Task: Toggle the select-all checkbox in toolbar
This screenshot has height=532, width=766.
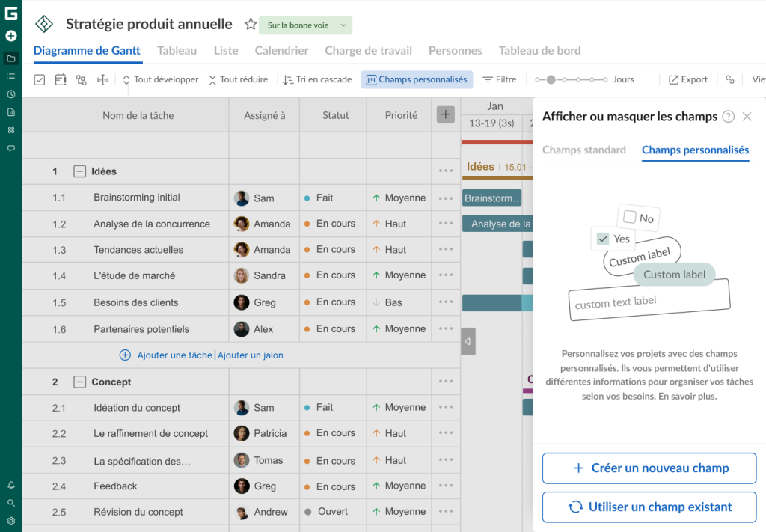Action: click(x=40, y=79)
